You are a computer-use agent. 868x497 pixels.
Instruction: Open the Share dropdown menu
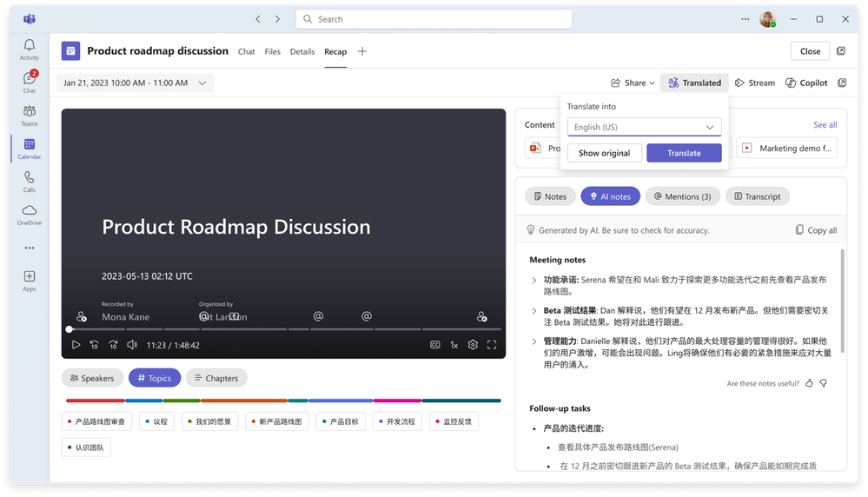[633, 83]
